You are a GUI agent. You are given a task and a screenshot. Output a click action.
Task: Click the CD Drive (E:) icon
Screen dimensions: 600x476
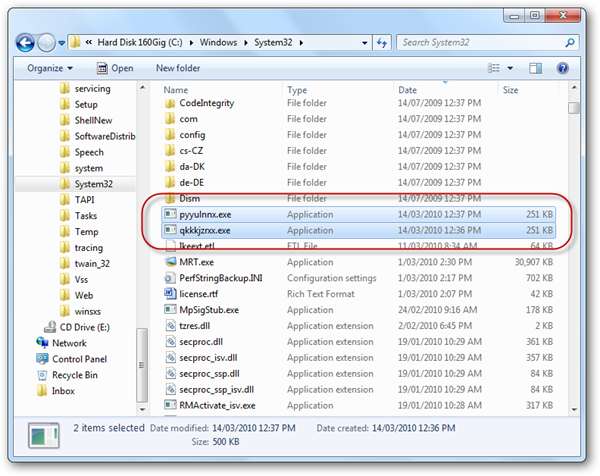pos(50,327)
